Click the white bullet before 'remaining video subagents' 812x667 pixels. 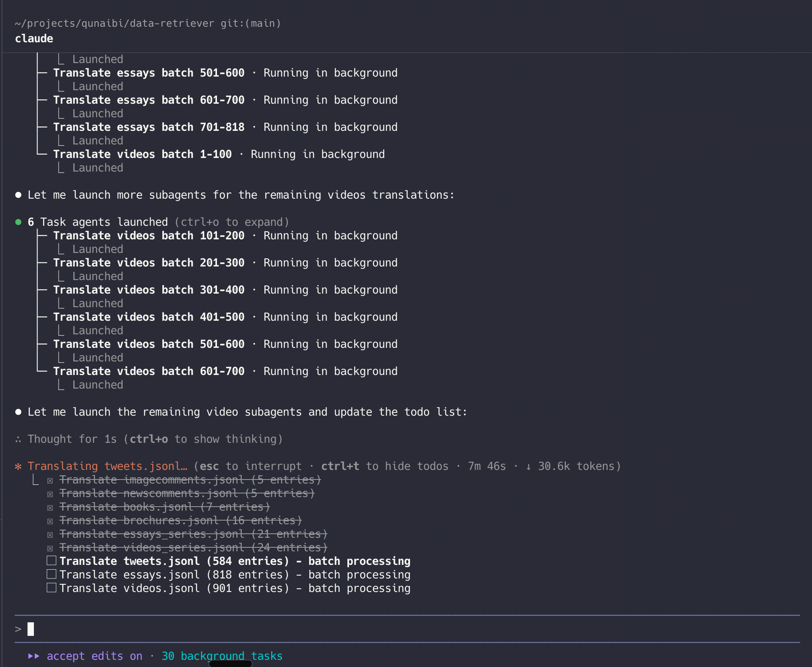(x=18, y=412)
